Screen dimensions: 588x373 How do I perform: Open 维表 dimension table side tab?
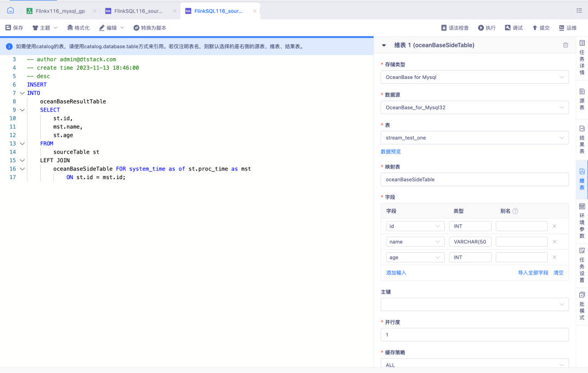click(x=581, y=179)
